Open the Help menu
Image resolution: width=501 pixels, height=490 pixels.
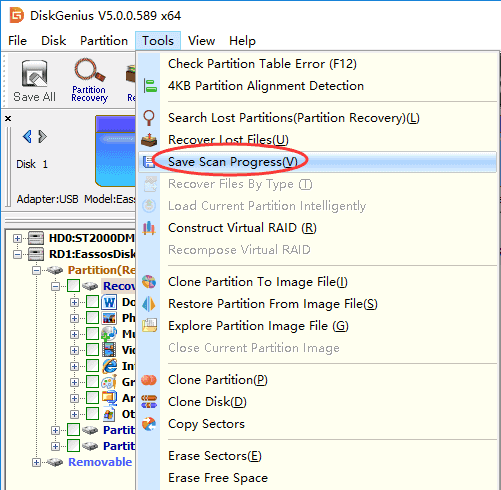(x=242, y=41)
